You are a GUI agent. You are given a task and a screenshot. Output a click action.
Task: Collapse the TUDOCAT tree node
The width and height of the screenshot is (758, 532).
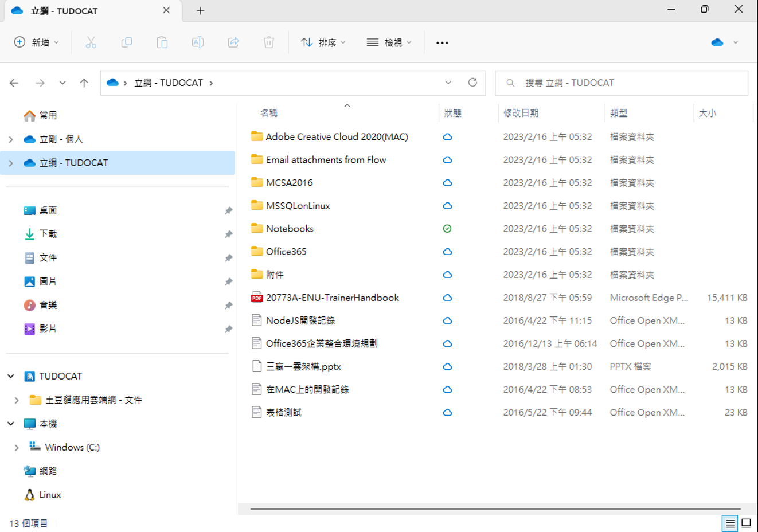click(x=11, y=376)
